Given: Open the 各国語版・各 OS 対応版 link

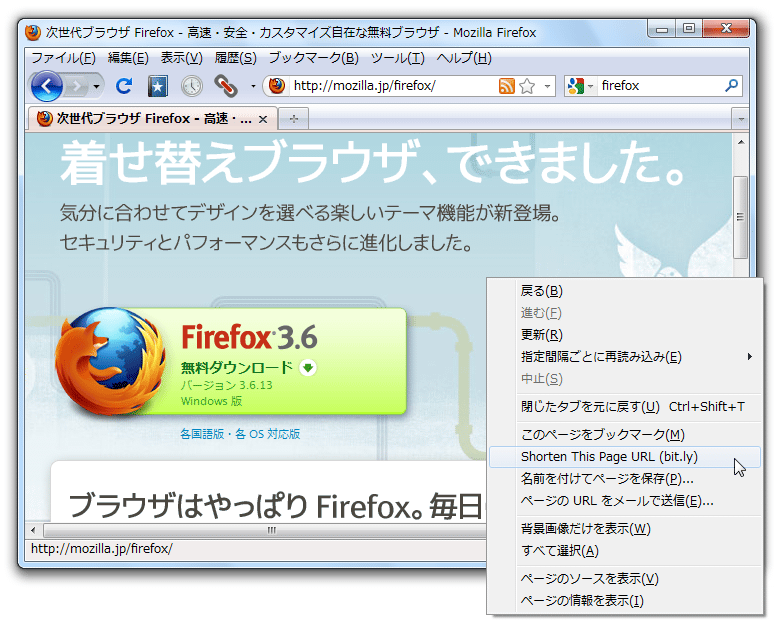Looking at the screenshot, I should tap(240, 434).
